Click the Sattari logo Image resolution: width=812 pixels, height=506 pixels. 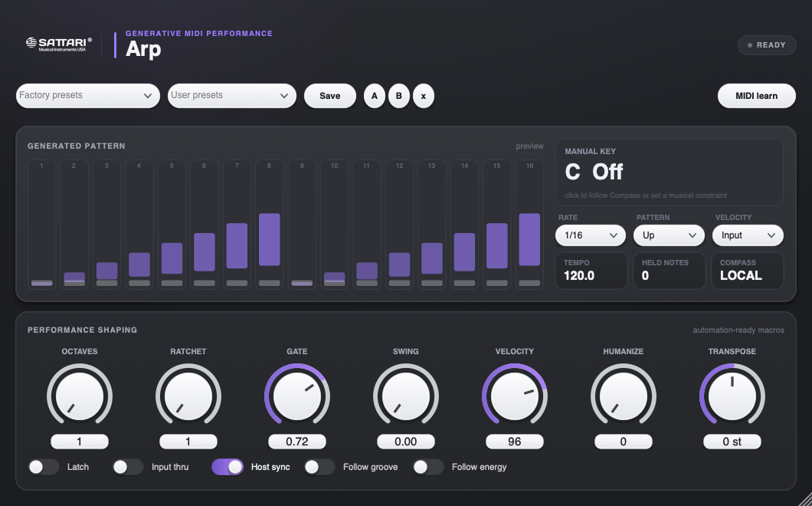(59, 44)
